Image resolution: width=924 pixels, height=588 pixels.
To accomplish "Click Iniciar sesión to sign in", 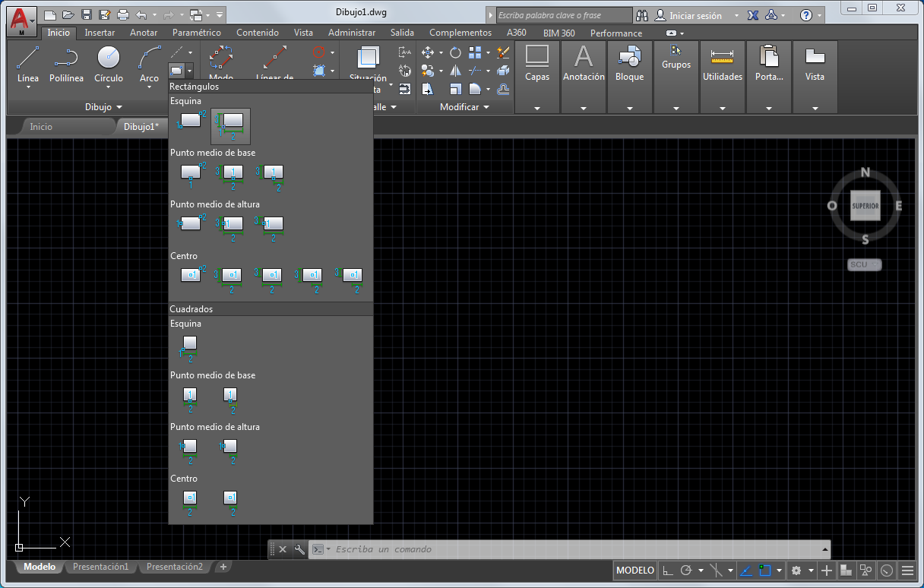I will 695,15.
